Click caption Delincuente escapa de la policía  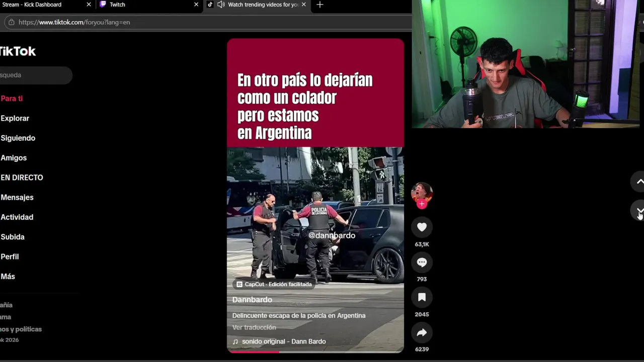299,316
